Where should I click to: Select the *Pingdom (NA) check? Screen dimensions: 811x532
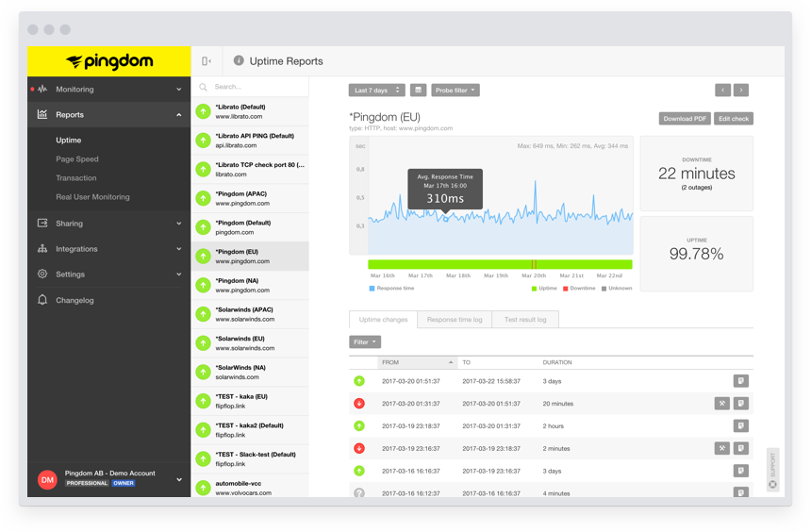point(250,285)
